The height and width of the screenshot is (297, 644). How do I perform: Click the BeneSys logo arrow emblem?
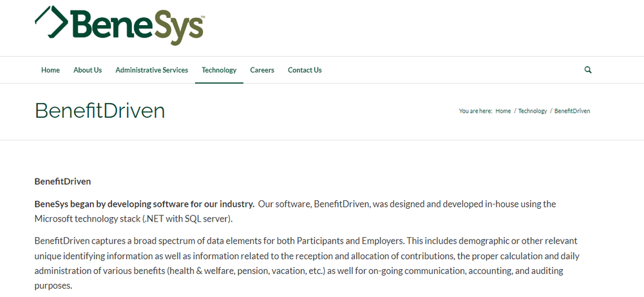(x=52, y=21)
